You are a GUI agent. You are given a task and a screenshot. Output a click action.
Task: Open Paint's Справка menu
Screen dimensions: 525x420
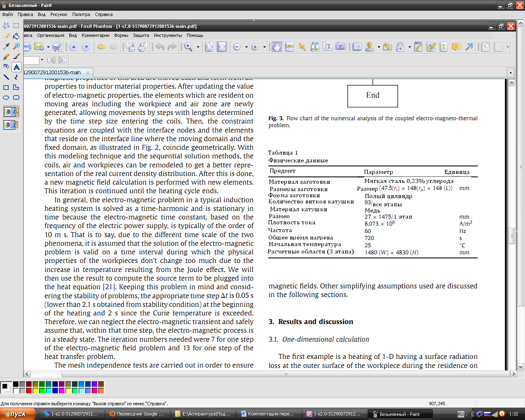coord(104,14)
